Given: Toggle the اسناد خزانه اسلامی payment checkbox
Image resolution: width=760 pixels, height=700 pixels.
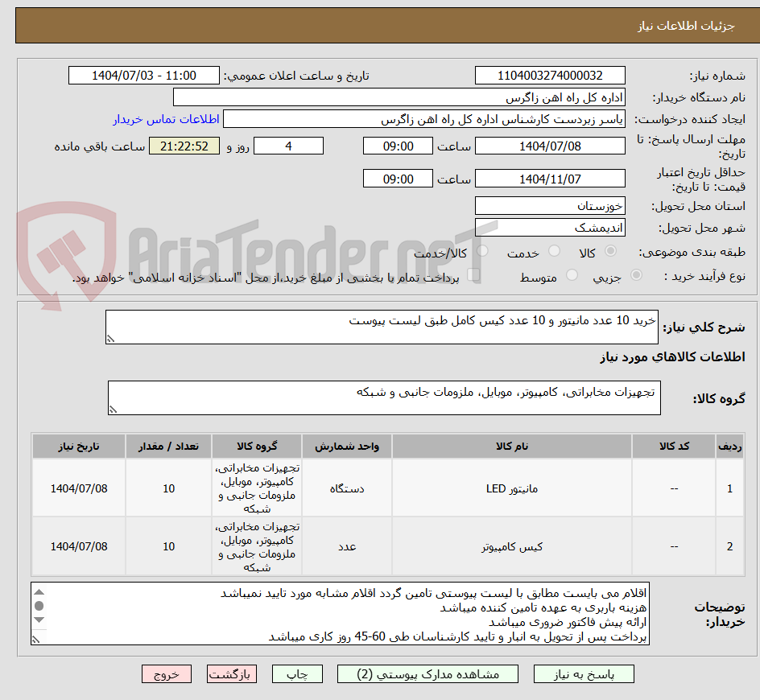Looking at the screenshot, I should coord(473,275).
